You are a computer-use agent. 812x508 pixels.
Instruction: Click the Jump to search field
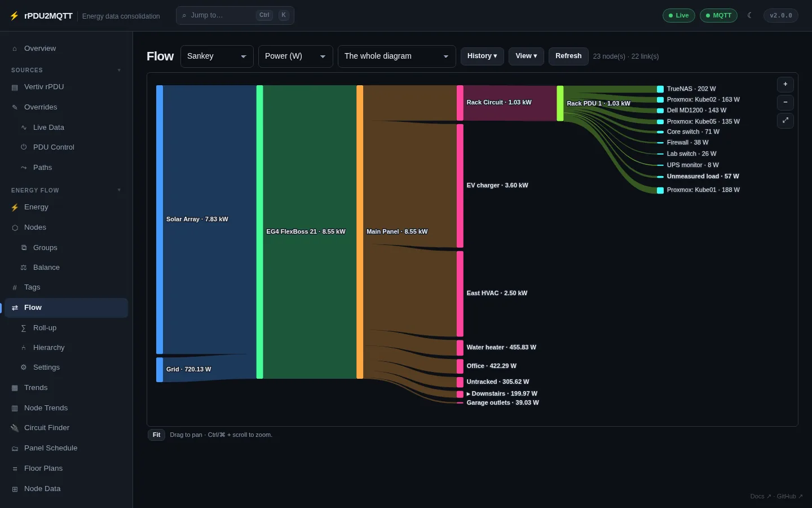click(235, 15)
